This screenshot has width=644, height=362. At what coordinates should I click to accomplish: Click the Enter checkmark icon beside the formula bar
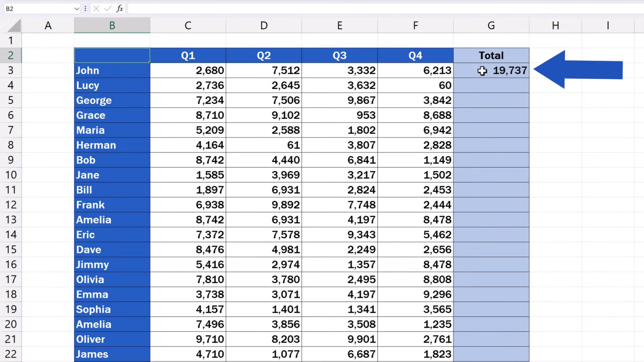point(108,8)
